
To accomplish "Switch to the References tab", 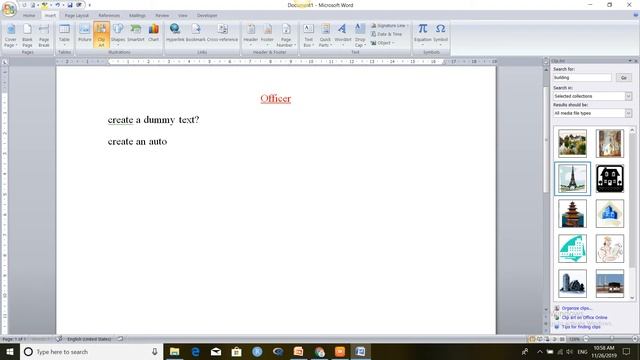I will click(109, 16).
